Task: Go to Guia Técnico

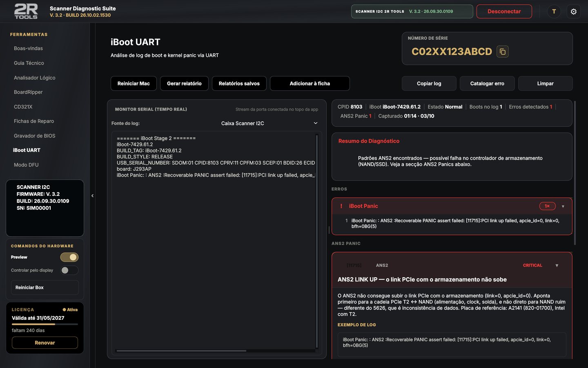Action: (x=29, y=63)
